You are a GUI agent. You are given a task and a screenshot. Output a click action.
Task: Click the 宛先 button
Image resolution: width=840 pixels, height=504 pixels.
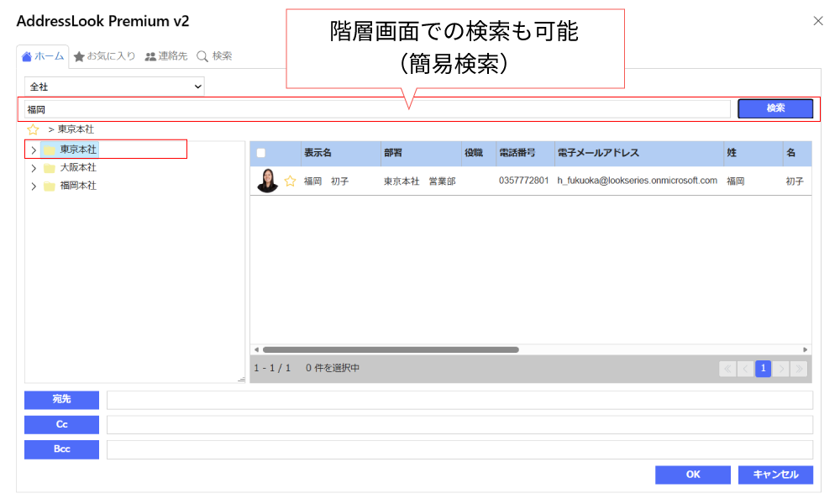61,400
